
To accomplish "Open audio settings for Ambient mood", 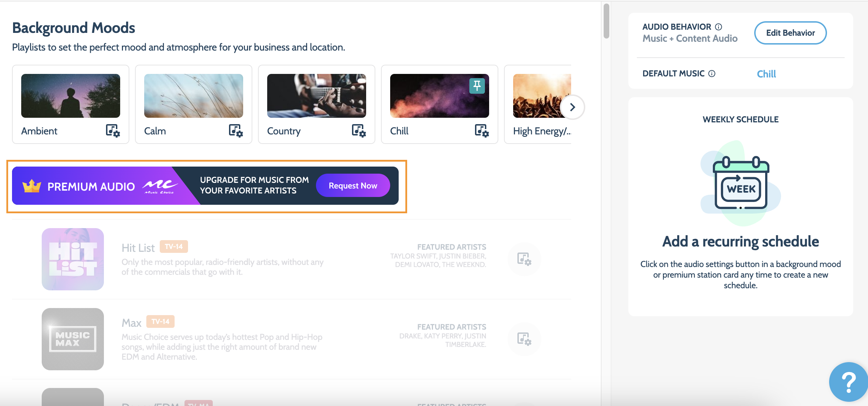I will (x=113, y=131).
